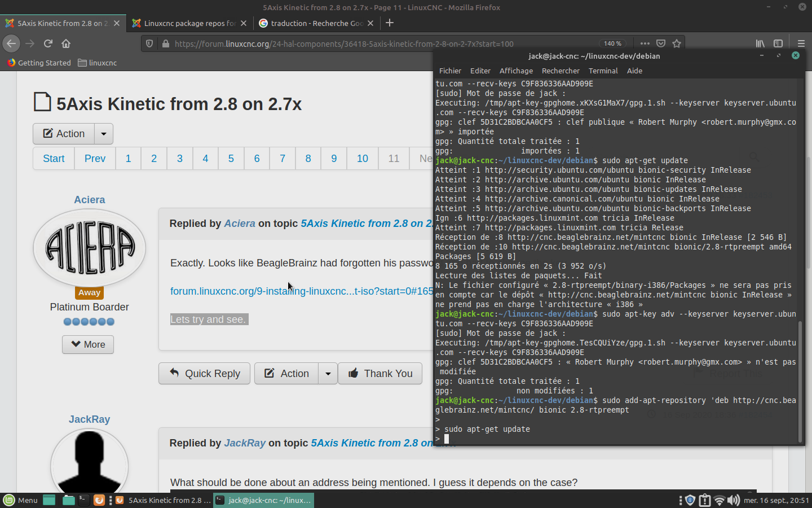The image size is (812, 508).
Task: Open the Editer menu in the terminal
Action: [480, 71]
